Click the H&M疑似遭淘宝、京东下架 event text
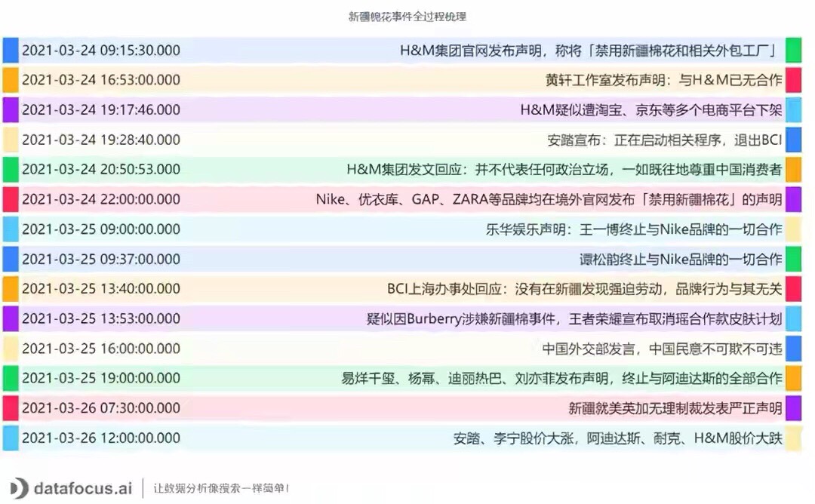 [651, 109]
